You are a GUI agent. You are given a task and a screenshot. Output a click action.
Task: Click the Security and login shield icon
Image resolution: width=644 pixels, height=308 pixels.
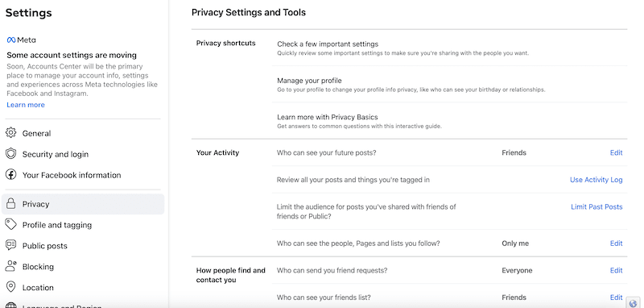10,154
